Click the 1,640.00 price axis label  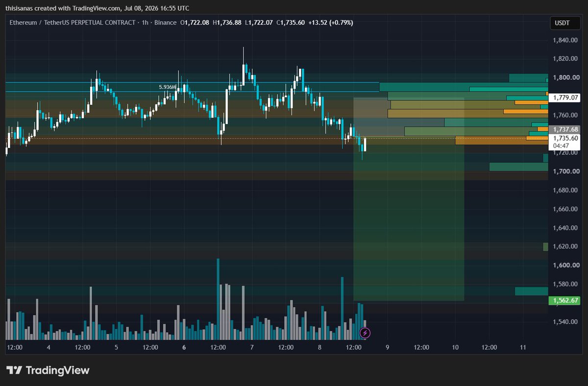point(566,228)
